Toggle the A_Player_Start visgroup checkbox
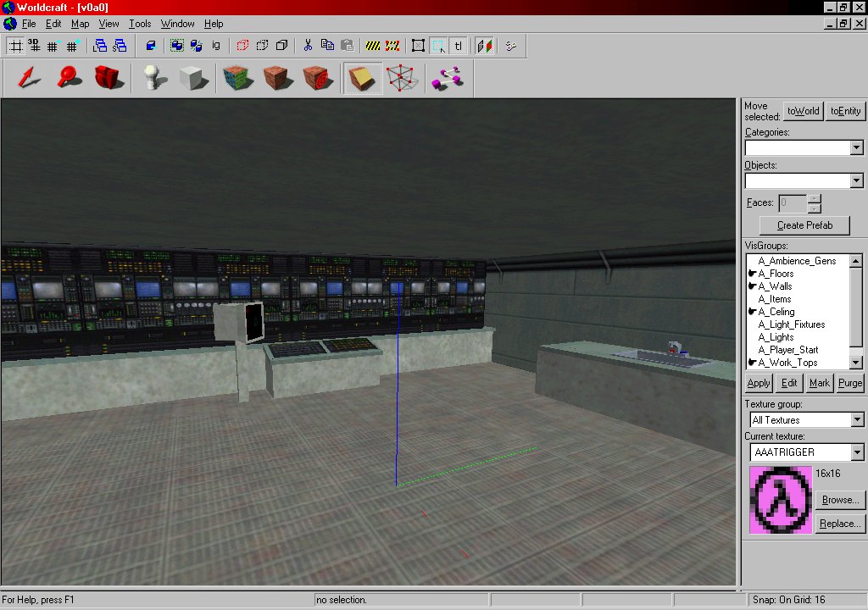 click(753, 350)
